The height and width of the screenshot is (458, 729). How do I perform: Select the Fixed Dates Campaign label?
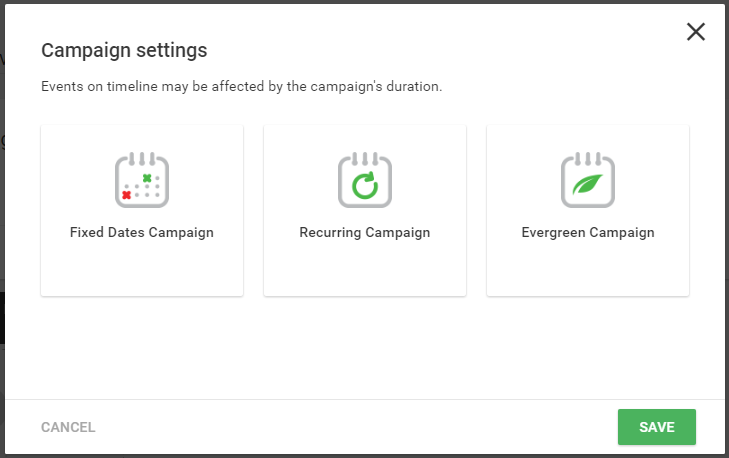[142, 232]
